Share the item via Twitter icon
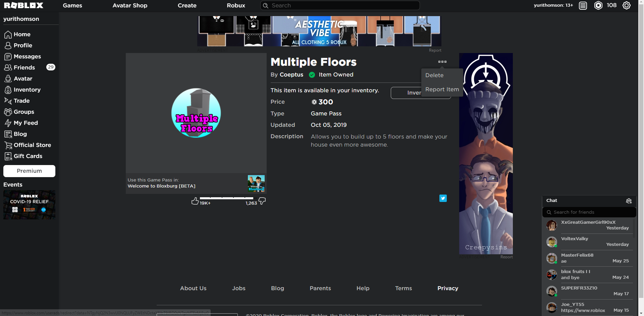 coord(443,198)
